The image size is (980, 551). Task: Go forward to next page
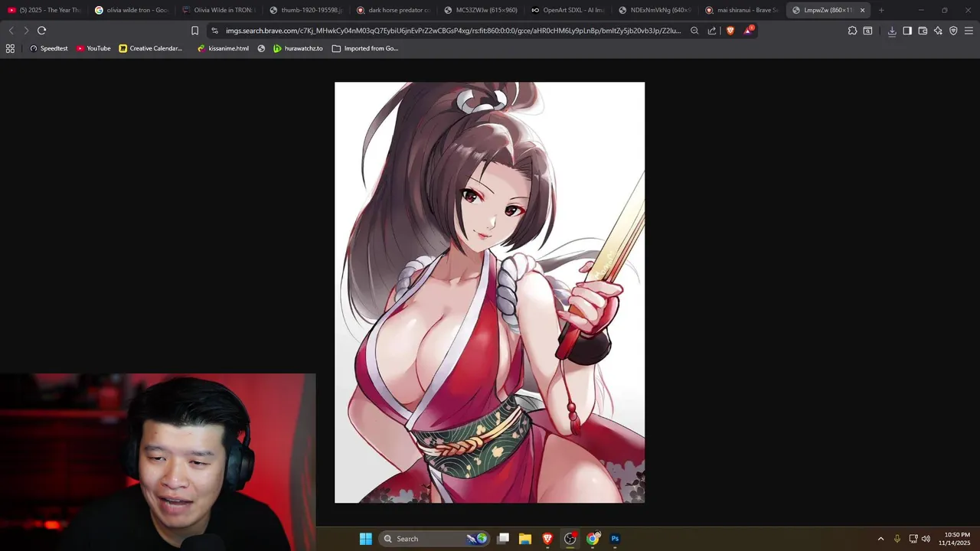(26, 31)
